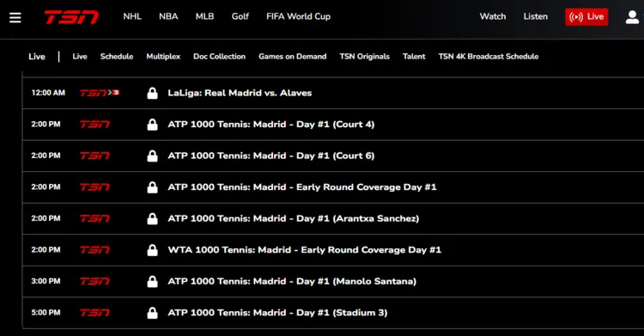The width and height of the screenshot is (644, 336).
Task: Click TSN channel logo on Arantxa Sanchez row
Action: point(94,218)
